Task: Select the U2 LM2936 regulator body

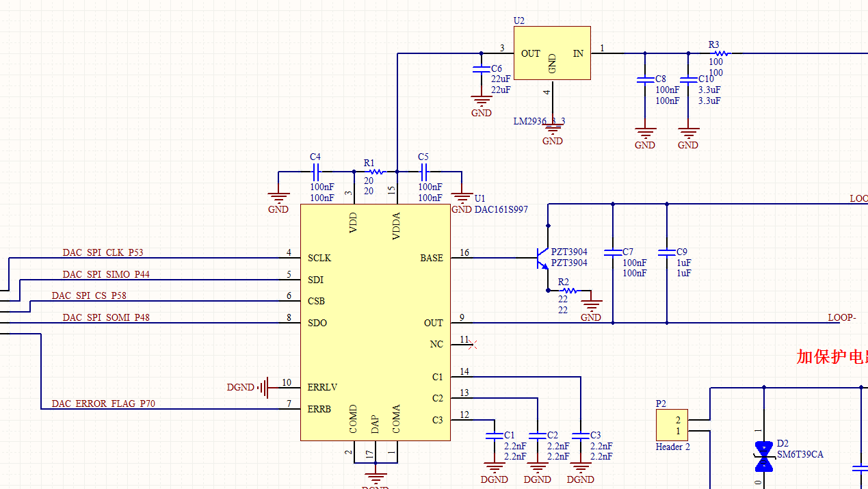Action: (552, 53)
